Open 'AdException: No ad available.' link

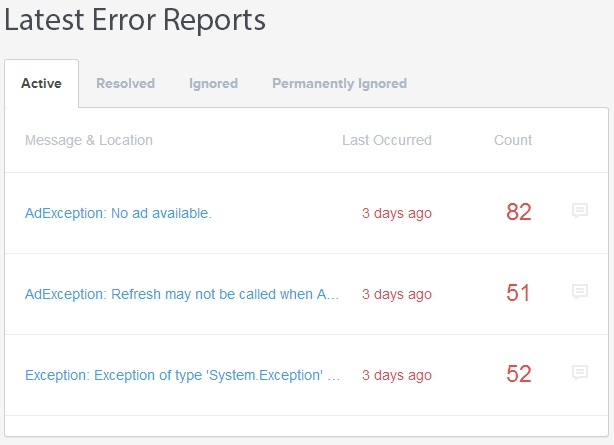118,213
